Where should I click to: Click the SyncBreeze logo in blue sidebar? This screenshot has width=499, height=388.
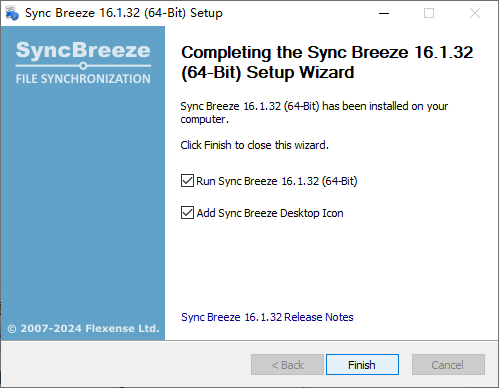(x=83, y=50)
